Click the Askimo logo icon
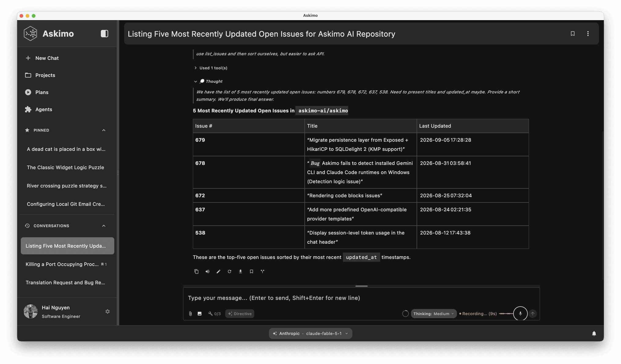Viewport: 621px width, 364px height. coord(31,34)
